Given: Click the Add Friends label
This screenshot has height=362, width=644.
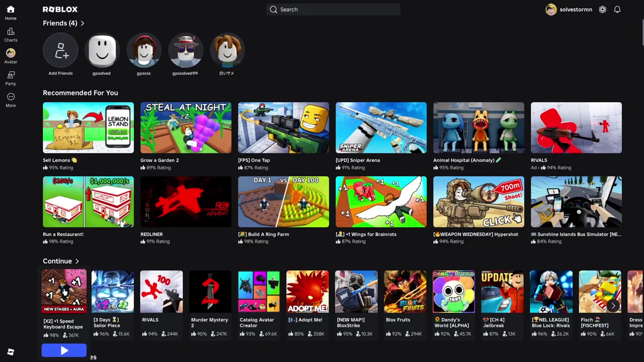Looking at the screenshot, I should pyautogui.click(x=60, y=73).
